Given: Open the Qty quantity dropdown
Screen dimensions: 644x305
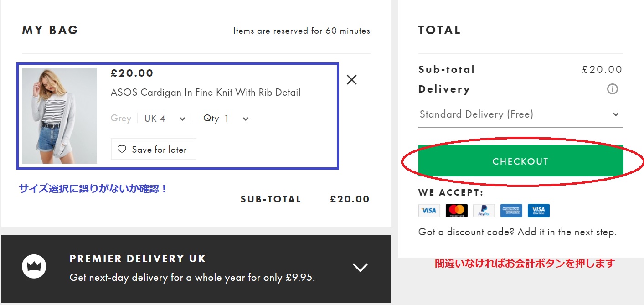Looking at the screenshot, I should (x=226, y=119).
